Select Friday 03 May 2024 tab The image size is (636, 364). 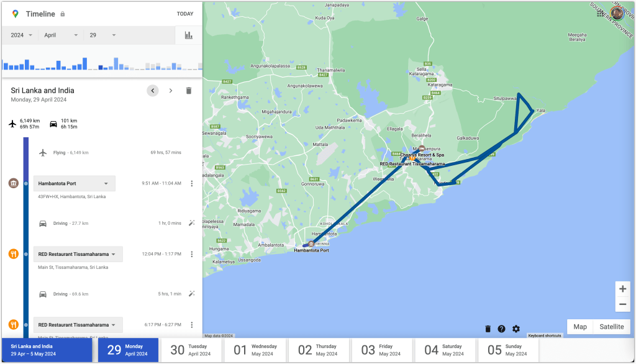[x=382, y=350]
